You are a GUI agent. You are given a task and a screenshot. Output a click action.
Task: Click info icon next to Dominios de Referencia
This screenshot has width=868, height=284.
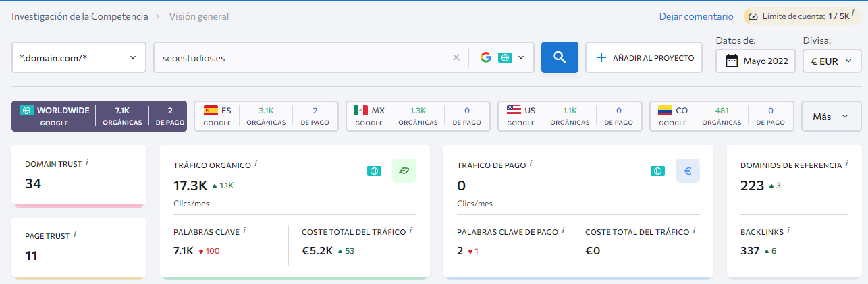[847, 163]
